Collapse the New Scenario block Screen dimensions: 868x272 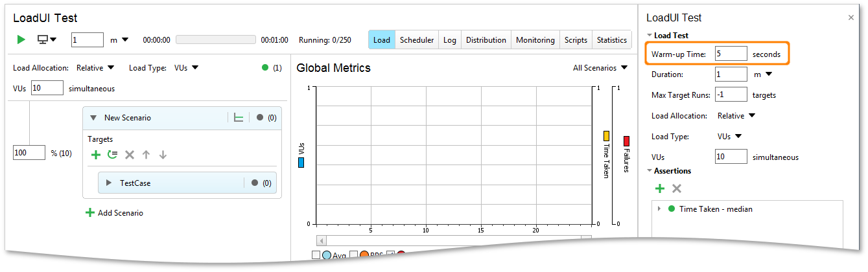(x=93, y=118)
